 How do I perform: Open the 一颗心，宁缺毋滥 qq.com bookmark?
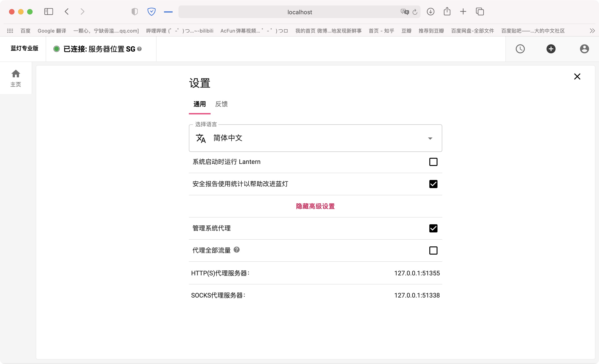[x=106, y=31]
